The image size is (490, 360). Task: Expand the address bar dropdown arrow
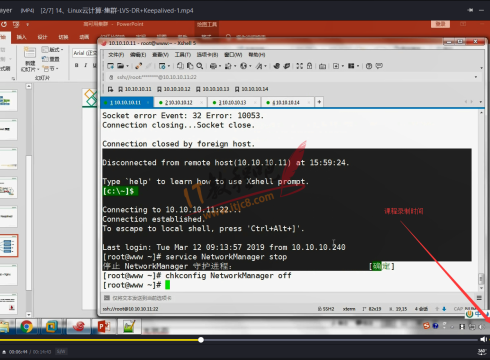point(476,77)
